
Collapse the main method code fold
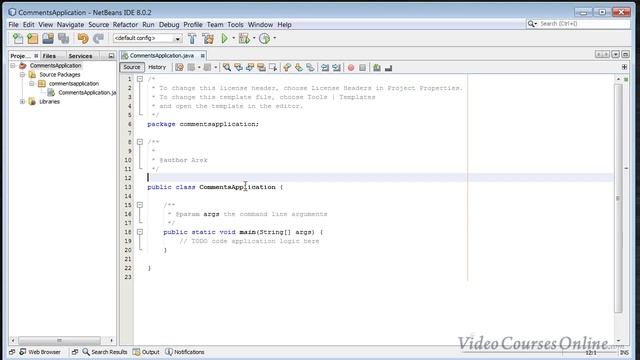pos(140,232)
